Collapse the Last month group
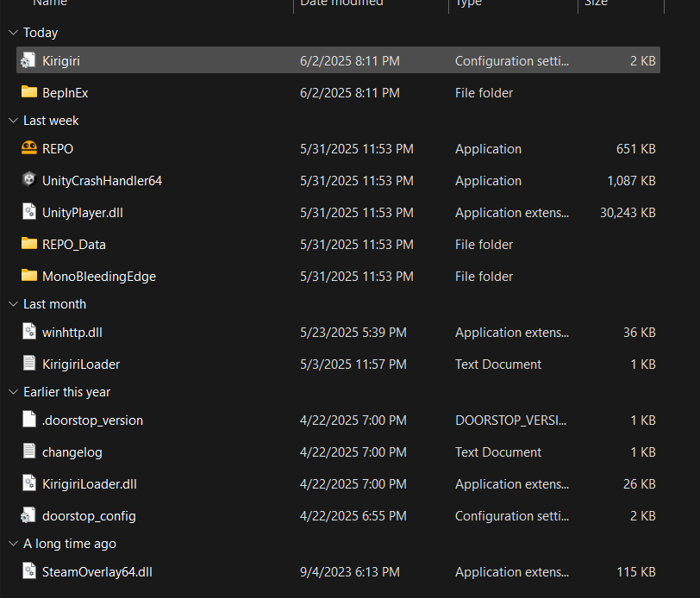Viewport: 700px width, 598px height. coord(12,304)
